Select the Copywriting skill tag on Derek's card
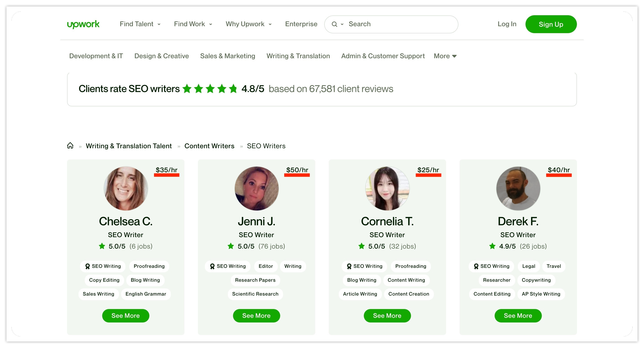The image size is (644, 348). pos(536,280)
